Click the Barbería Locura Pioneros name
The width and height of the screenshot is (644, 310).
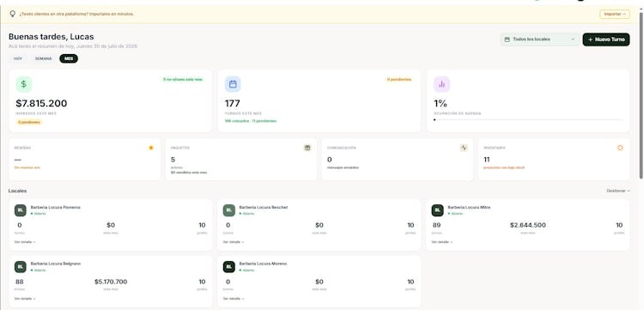tap(56, 207)
